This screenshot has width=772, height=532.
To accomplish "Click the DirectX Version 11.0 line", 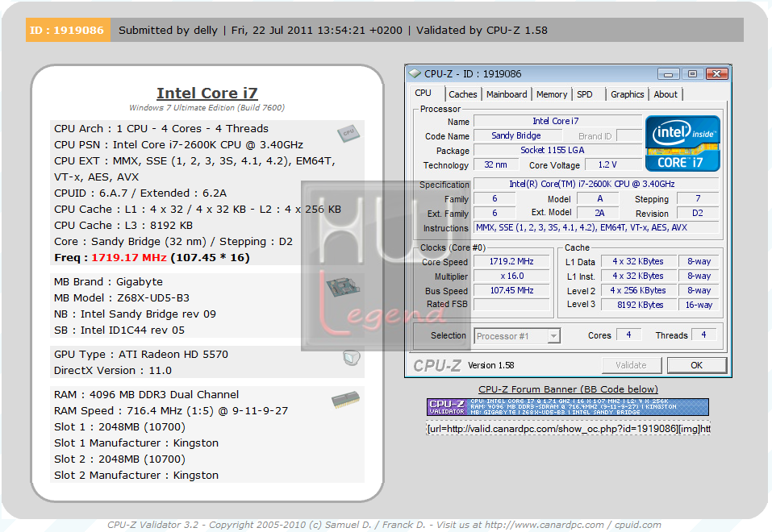I will point(113,371).
